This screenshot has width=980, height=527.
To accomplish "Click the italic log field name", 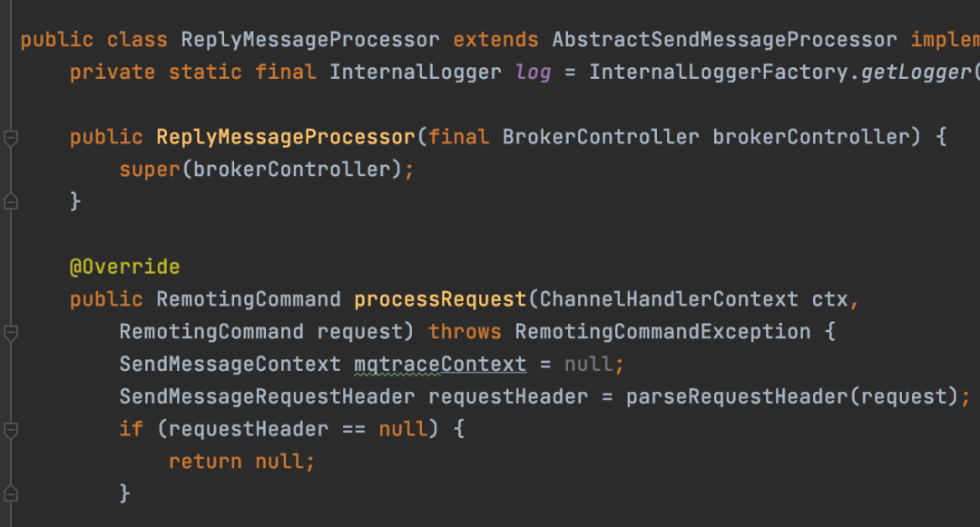I will [533, 72].
